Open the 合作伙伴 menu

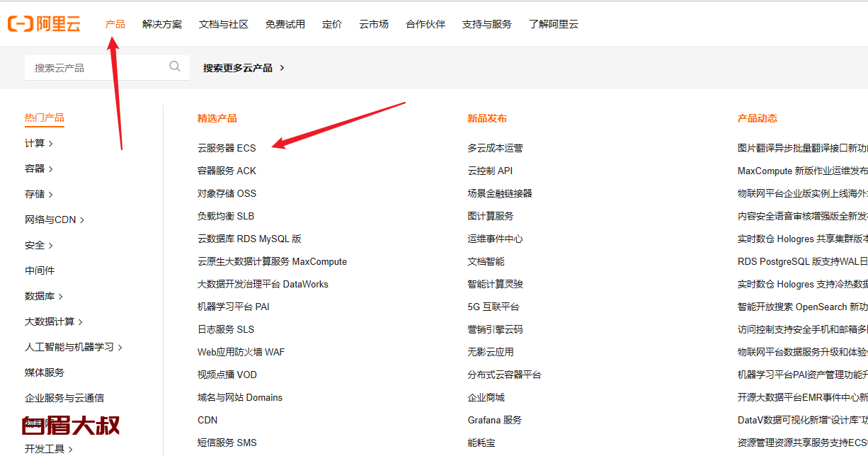pos(426,24)
